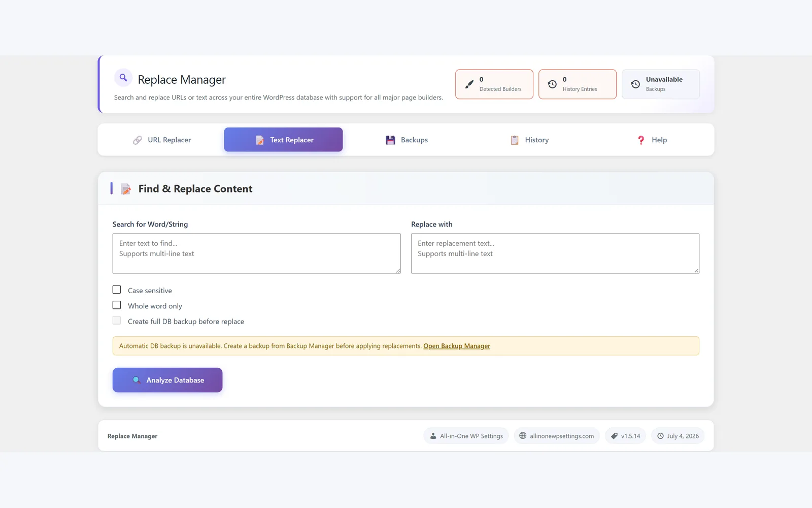812x508 pixels.
Task: Open the Help tab
Action: 652,140
